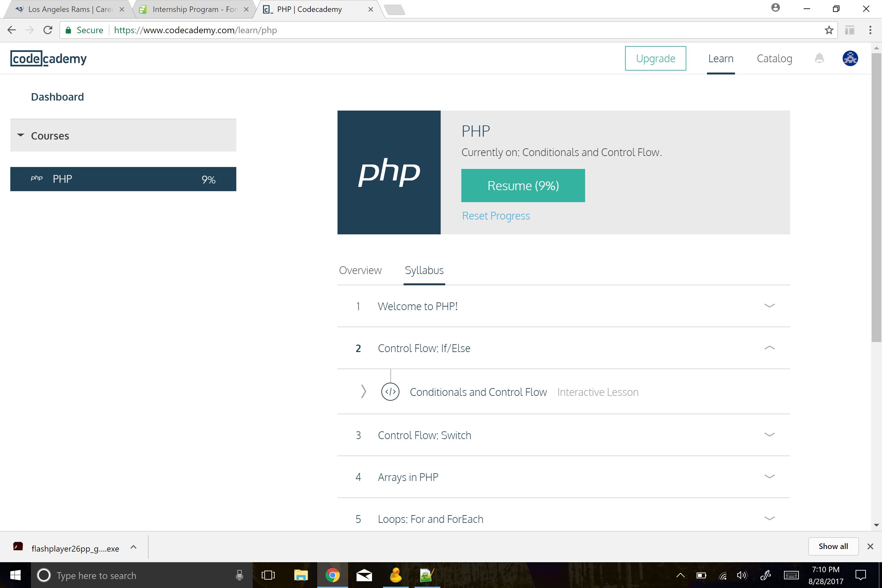Screen dimensions: 882x588
Task: Click the Upgrade button
Action: (x=655, y=58)
